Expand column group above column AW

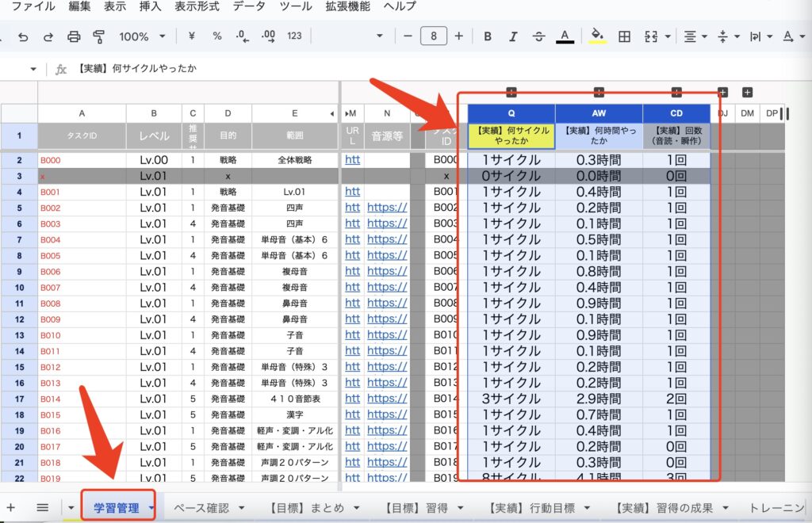[599, 93]
